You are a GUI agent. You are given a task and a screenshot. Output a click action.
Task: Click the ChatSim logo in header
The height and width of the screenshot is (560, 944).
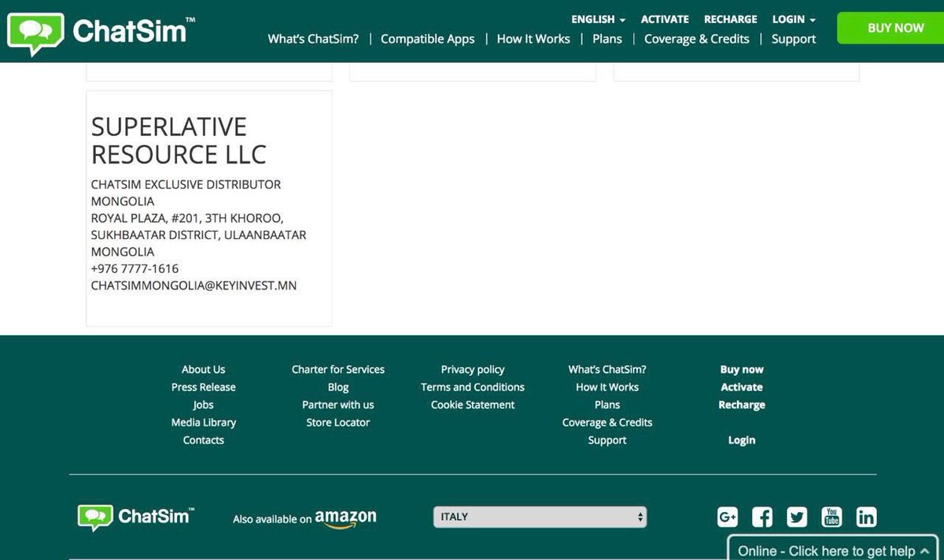pyautogui.click(x=101, y=34)
